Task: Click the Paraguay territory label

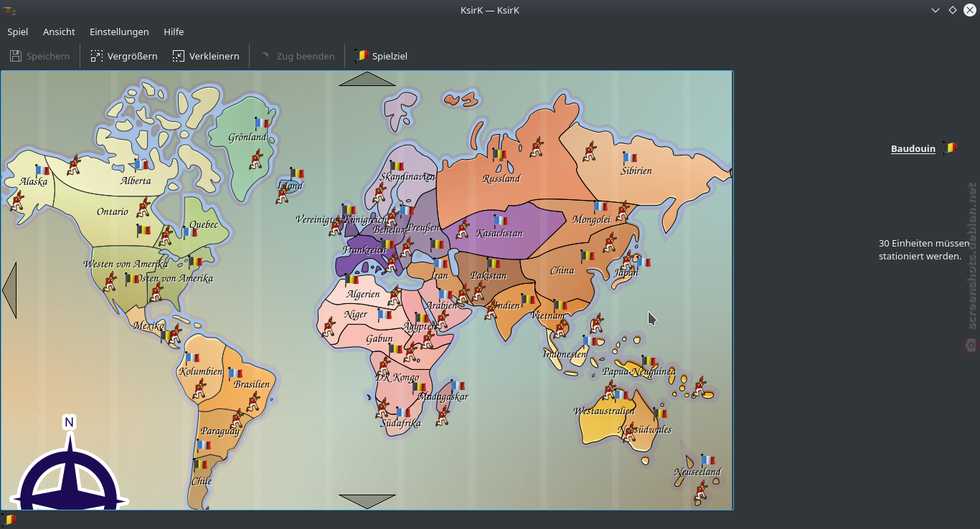Action: click(x=220, y=432)
